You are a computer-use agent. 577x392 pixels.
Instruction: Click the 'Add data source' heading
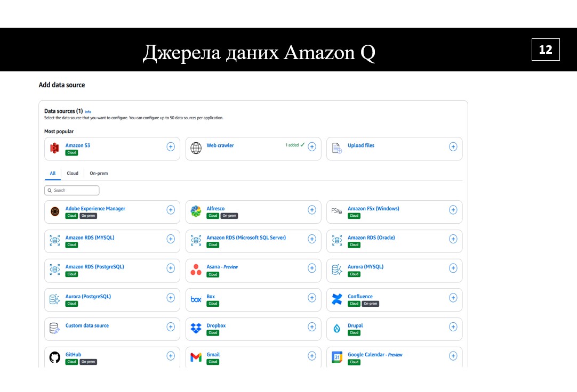click(62, 85)
